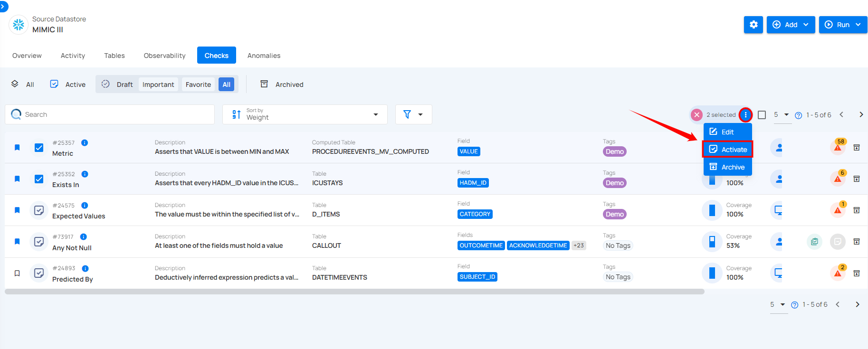
Task: Uncheck the Exists In check #25352
Action: (x=39, y=179)
